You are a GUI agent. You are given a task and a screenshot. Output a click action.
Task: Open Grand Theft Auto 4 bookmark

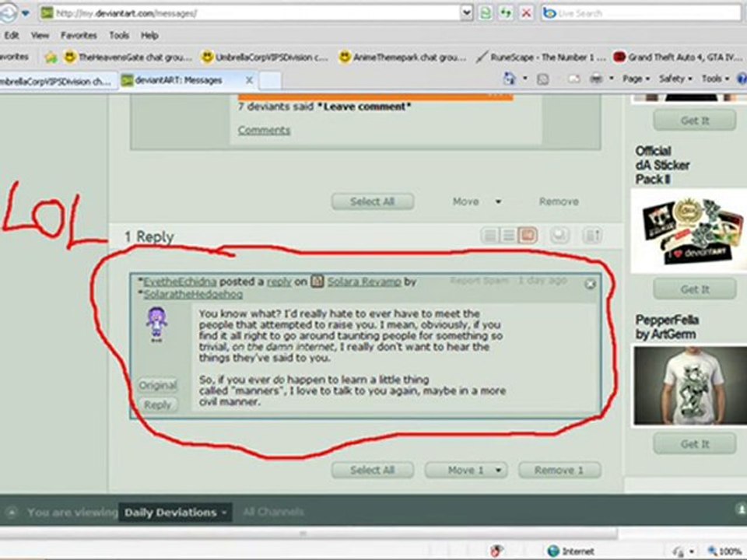point(679,57)
